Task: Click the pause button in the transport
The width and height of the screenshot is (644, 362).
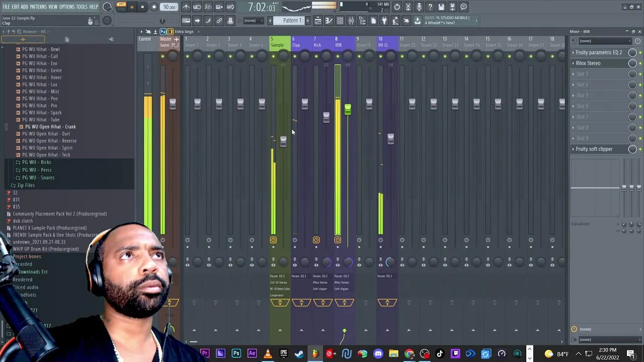Action: (x=132, y=7)
